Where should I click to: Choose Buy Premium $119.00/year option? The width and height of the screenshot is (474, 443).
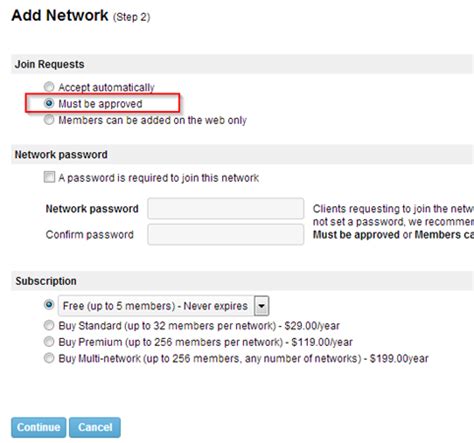[x=49, y=341]
